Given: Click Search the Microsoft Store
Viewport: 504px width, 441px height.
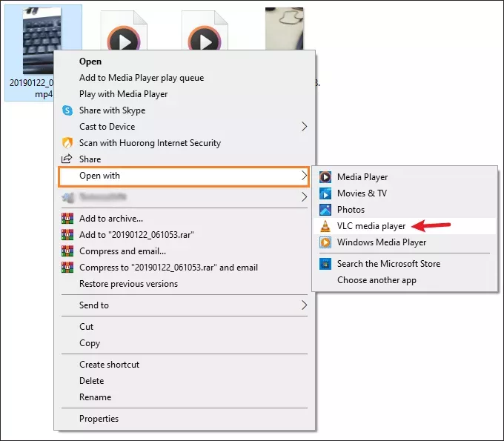Looking at the screenshot, I should point(405,264).
